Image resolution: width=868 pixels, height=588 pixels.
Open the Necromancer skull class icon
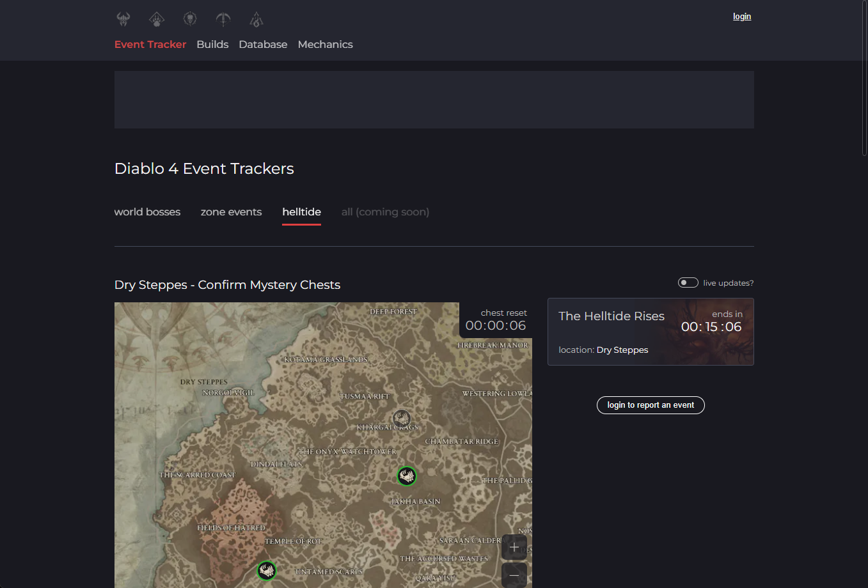190,19
